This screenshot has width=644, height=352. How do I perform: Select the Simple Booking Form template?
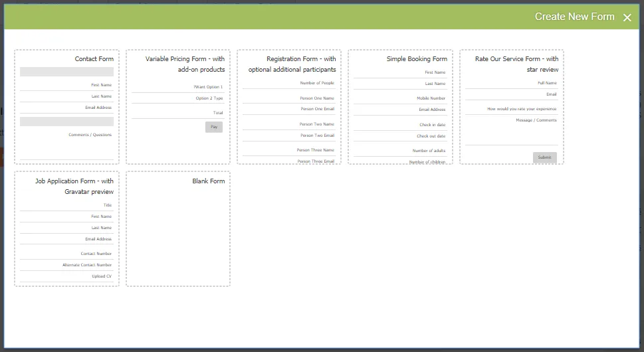(401, 107)
